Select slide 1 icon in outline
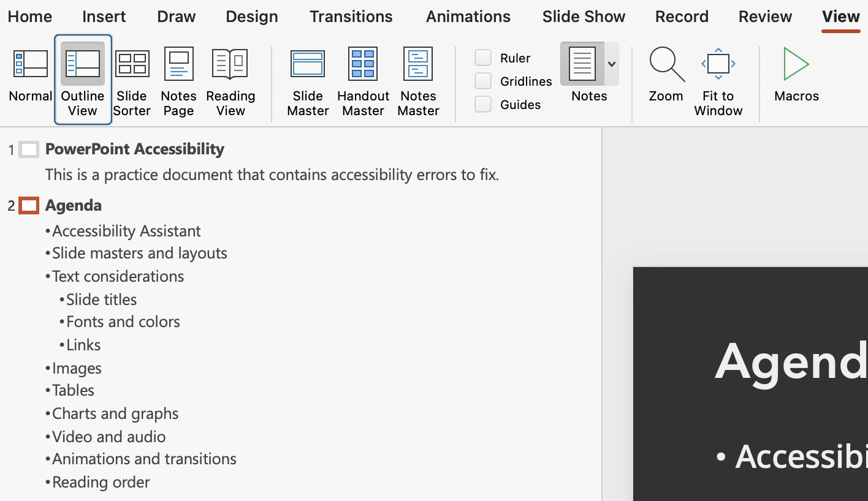868x501 pixels. click(x=29, y=149)
